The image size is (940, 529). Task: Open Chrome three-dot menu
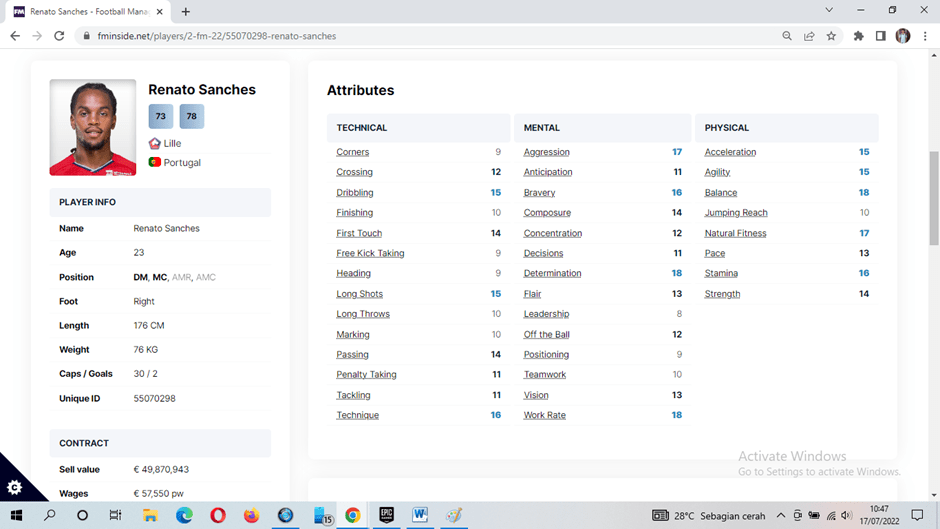tap(925, 36)
